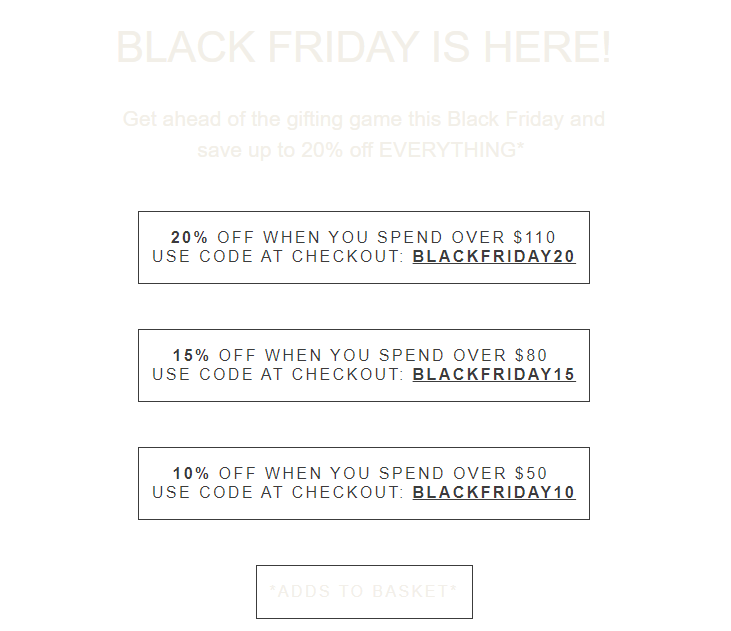Open the BLACKFRIDAY15 discount code link
Viewport: 731px width, 631px height.
pos(494,374)
